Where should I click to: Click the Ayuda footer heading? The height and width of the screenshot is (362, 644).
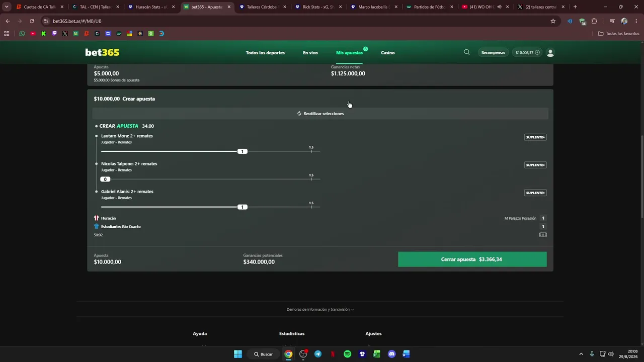[200, 333]
